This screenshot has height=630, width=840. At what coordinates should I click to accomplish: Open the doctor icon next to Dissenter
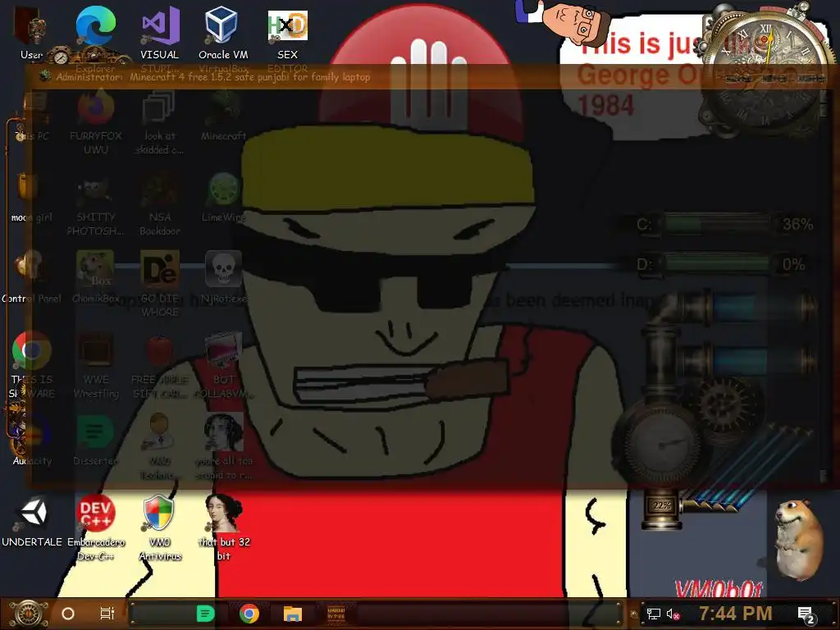[160, 447]
